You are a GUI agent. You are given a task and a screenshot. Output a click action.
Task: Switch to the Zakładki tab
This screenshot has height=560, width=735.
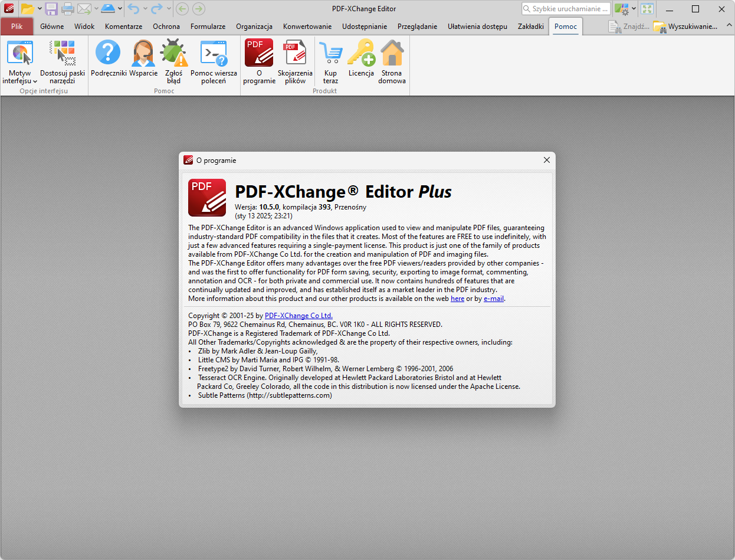(x=531, y=27)
